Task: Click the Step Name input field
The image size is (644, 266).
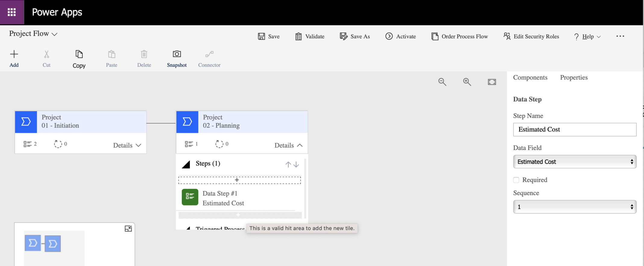Action: [575, 130]
